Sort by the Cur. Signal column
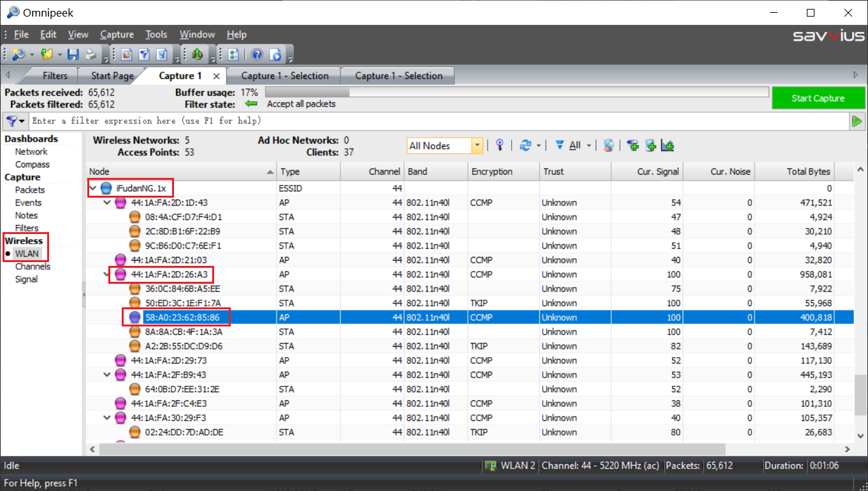This screenshot has width=868, height=491. (x=647, y=172)
